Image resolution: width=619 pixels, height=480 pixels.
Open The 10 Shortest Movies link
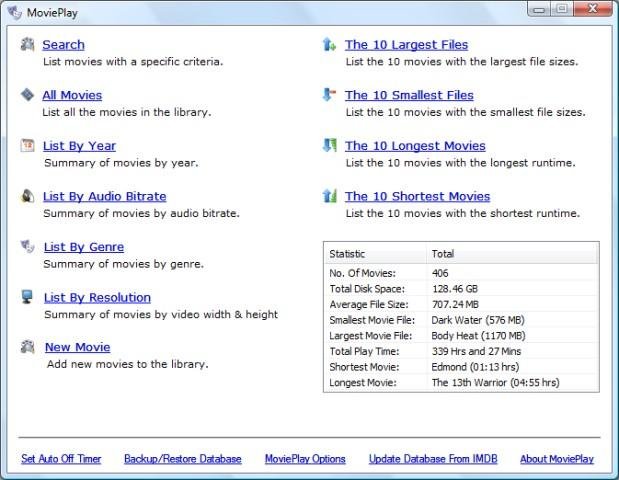[x=418, y=196]
